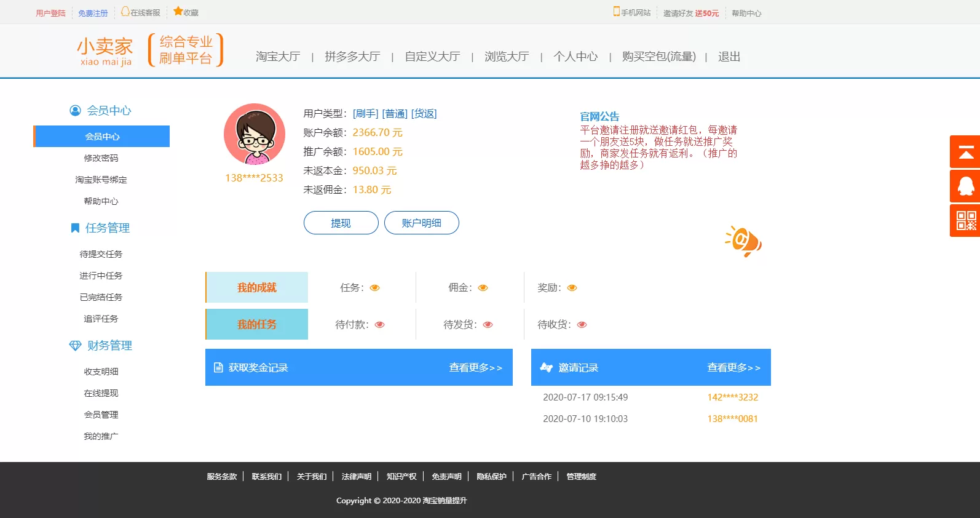The image size is (980, 518).
Task: Click the 在线客服 bell icon
Action: point(125,12)
